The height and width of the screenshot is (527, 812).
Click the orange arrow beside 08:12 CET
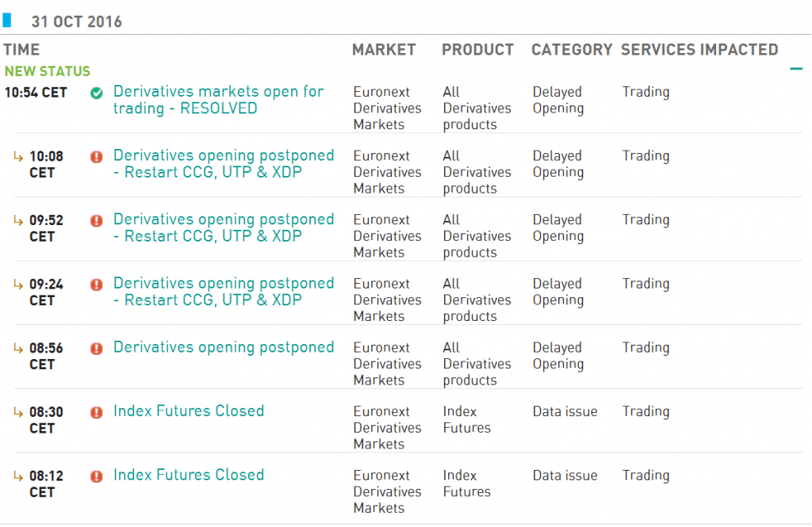pyautogui.click(x=19, y=475)
